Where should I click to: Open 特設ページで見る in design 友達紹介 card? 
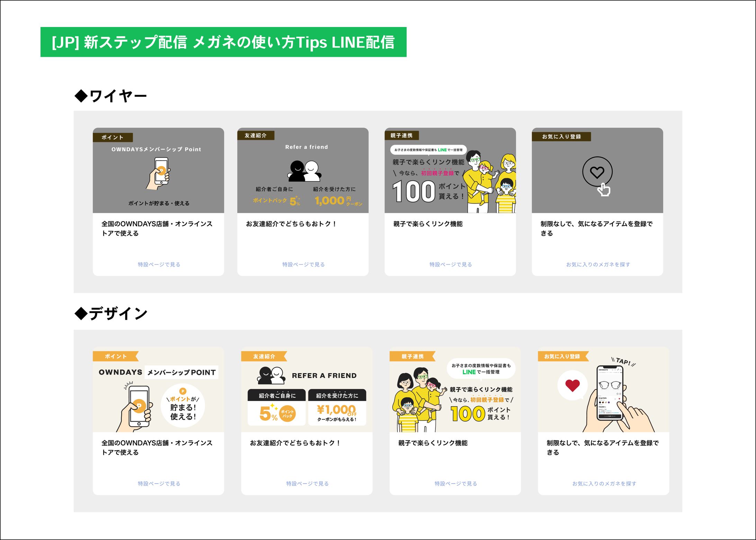coord(307,484)
